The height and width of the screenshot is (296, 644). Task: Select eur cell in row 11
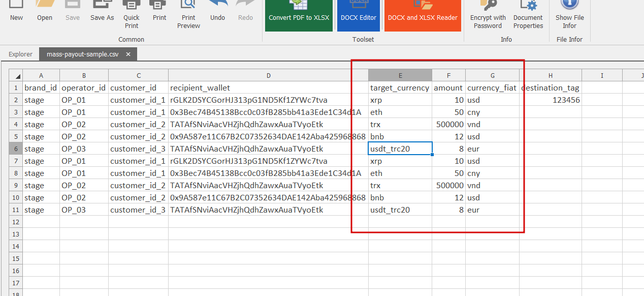(492, 210)
